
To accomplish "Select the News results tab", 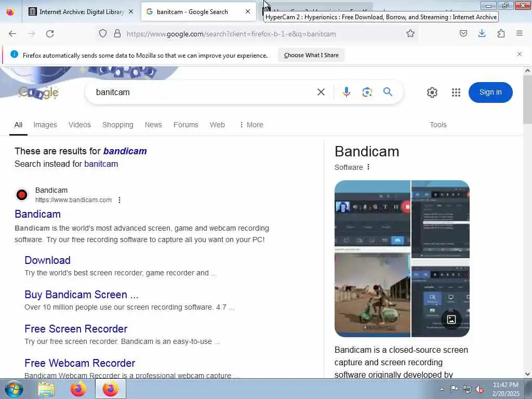I will [x=153, y=125].
